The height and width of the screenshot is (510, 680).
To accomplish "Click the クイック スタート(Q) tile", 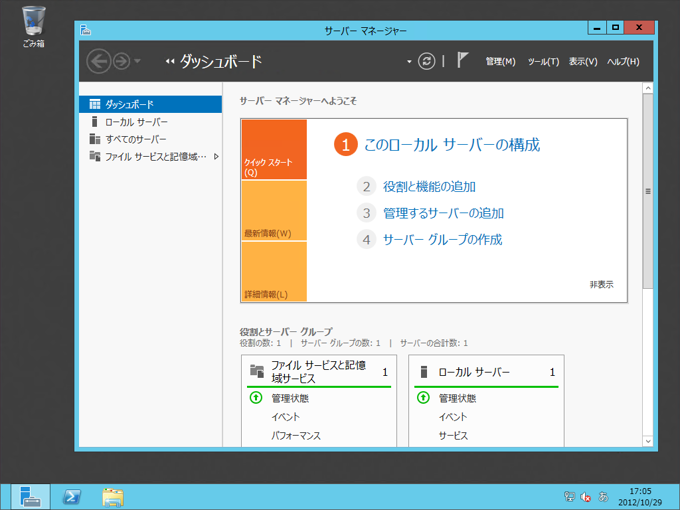I will (274, 149).
